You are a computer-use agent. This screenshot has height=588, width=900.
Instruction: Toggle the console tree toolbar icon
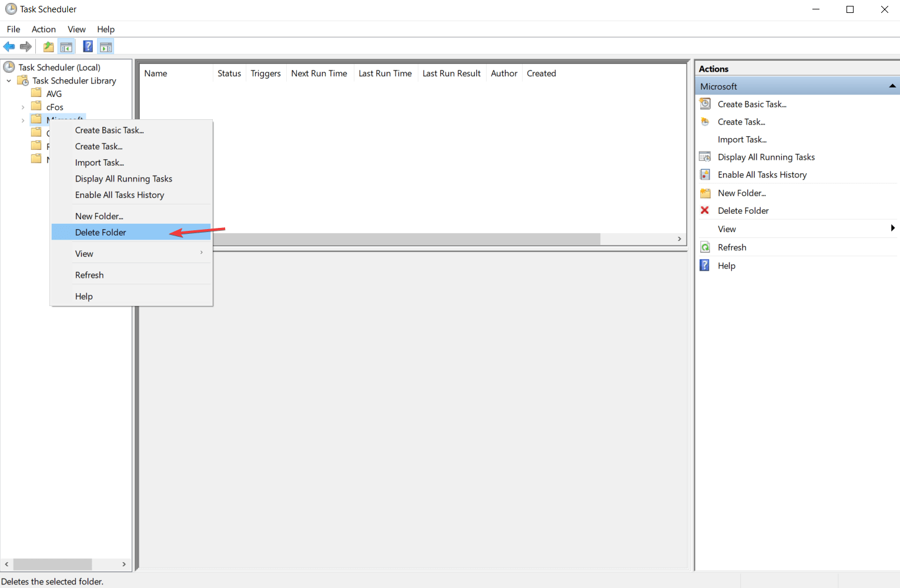click(66, 46)
